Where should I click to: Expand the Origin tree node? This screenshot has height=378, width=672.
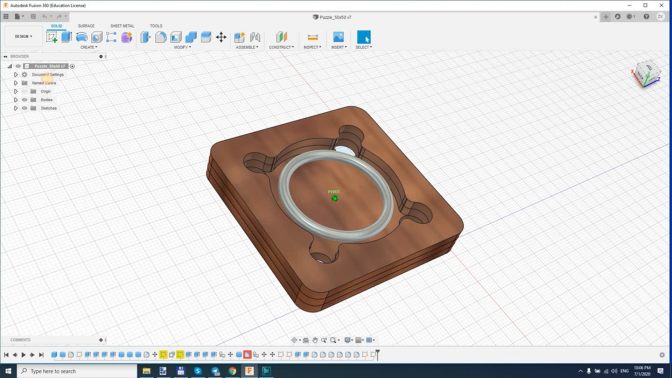[15, 91]
